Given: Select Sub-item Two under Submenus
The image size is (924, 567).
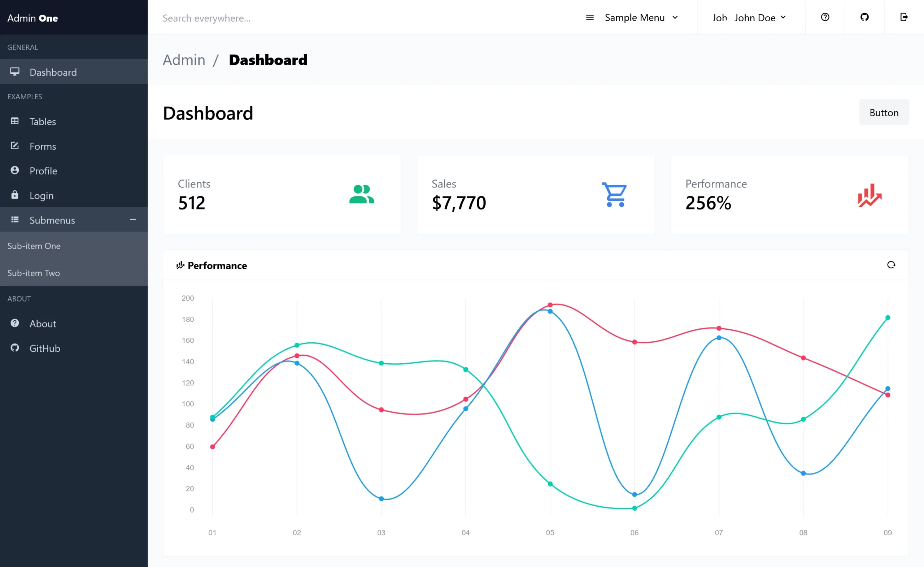Looking at the screenshot, I should point(33,273).
